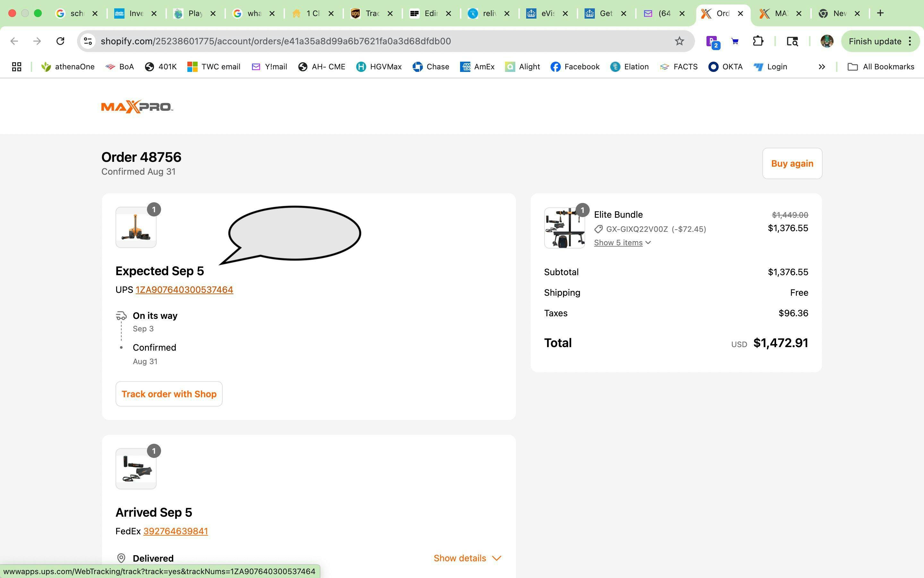Switch to the first Google 'sch' tab

pyautogui.click(x=76, y=13)
